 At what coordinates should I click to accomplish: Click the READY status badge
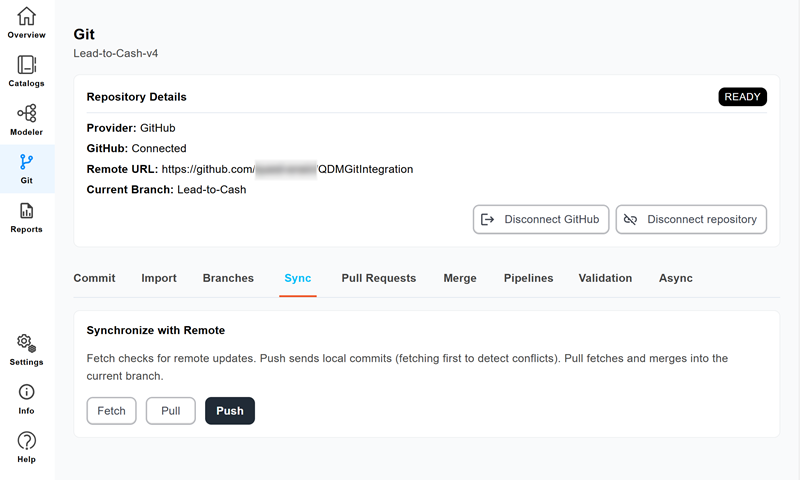(x=742, y=97)
